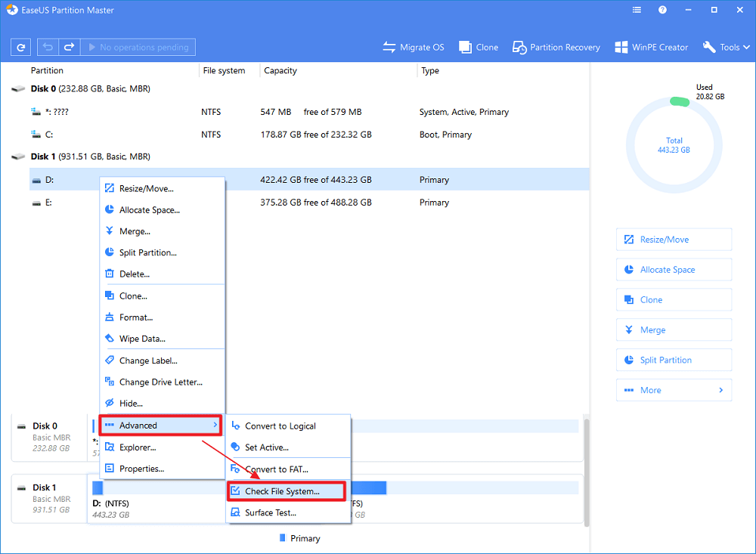
Task: Click the refresh icon in the toolbar
Action: pos(21,47)
